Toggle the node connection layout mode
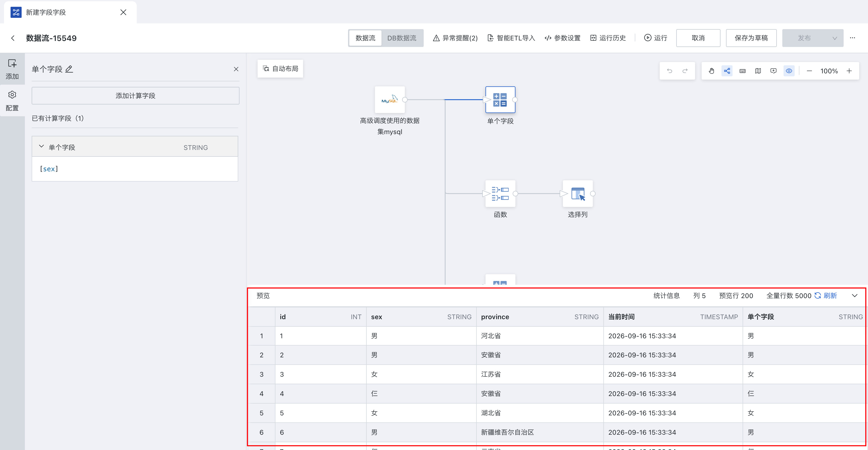This screenshot has height=450, width=868. click(x=727, y=71)
